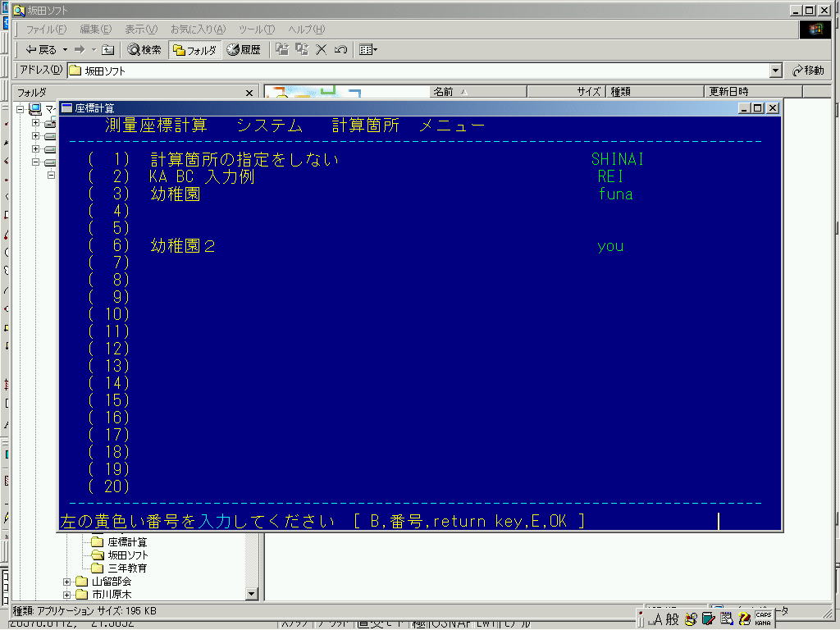
Task: Open the 編集(E) menu
Action: point(95,29)
